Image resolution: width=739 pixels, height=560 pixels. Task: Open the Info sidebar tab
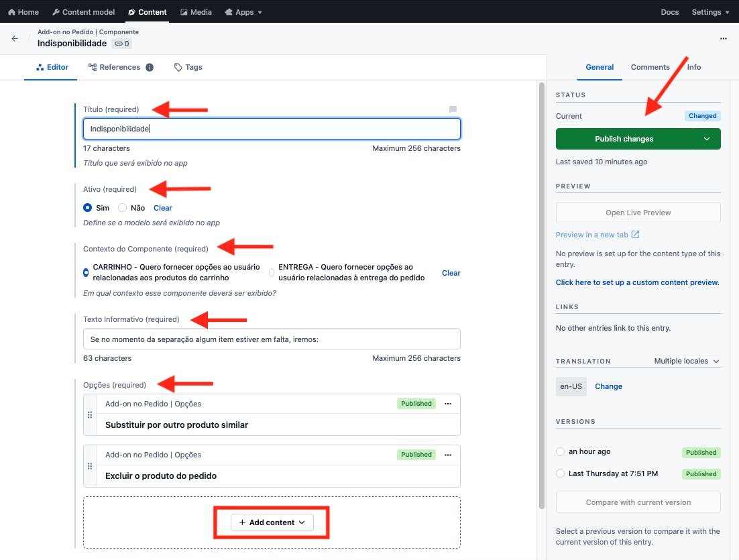(694, 68)
